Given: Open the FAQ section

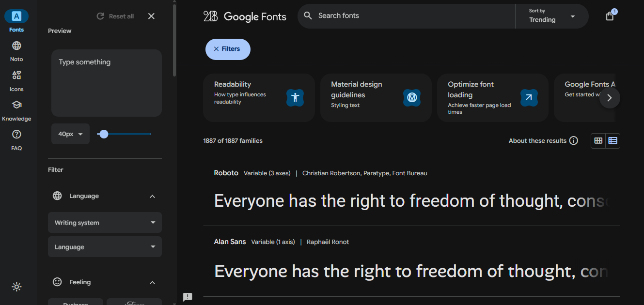Looking at the screenshot, I should (x=16, y=139).
